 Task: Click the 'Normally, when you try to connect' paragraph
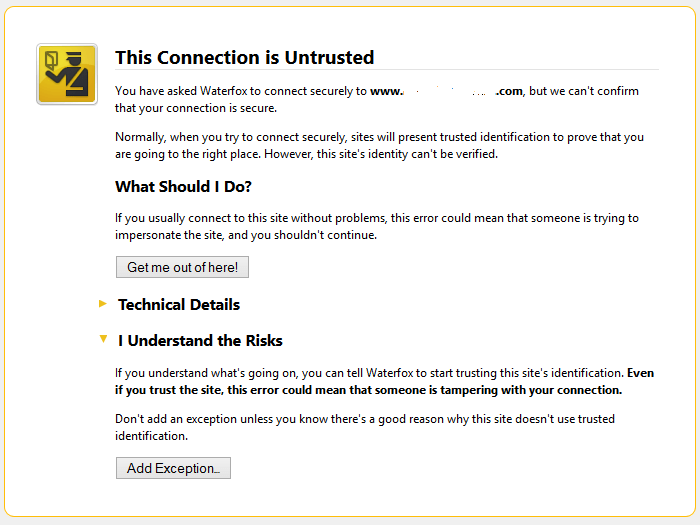pos(379,146)
